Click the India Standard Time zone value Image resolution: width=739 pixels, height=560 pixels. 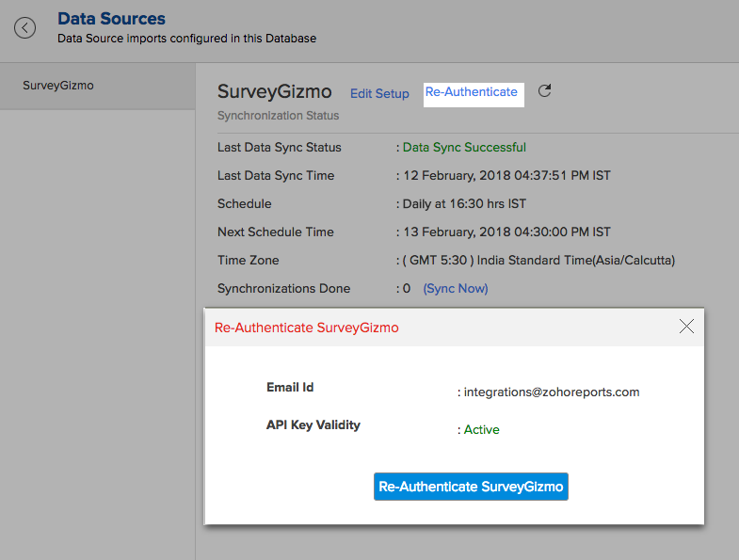pyautogui.click(x=538, y=261)
